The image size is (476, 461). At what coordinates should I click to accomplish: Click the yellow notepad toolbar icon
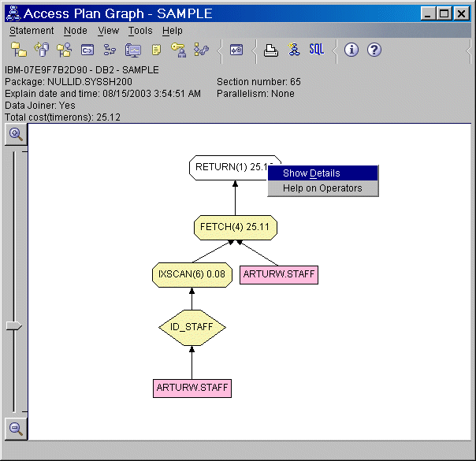point(156,50)
